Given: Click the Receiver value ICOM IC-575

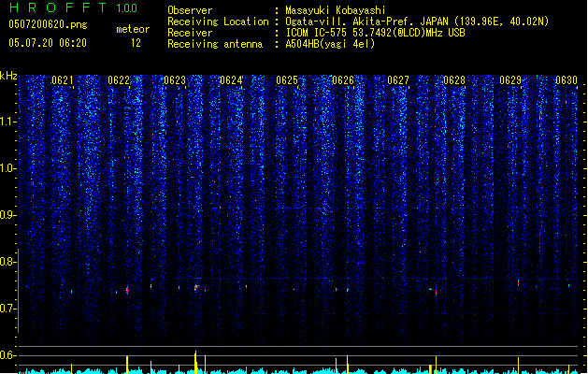Looking at the screenshot, I should [318, 33].
